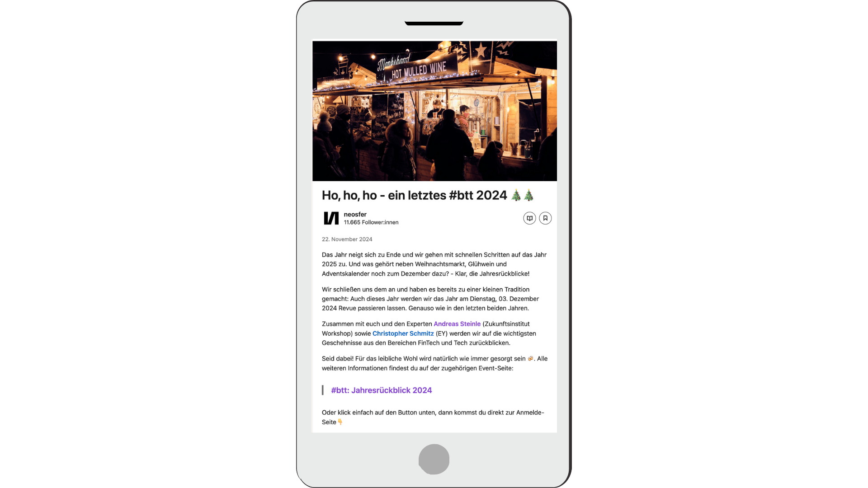Navigate to #btt Jahresrückblick 2024 event page
Image resolution: width=868 pixels, height=488 pixels.
coord(382,389)
